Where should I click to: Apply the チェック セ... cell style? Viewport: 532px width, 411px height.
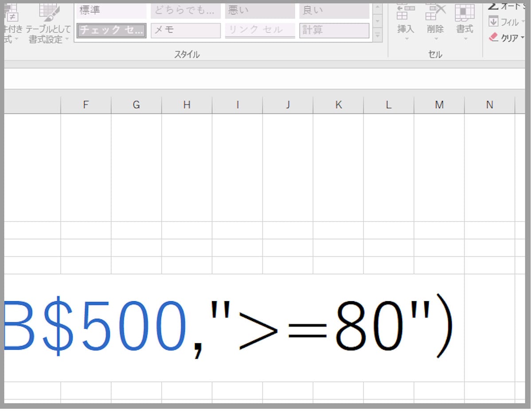pyautogui.click(x=111, y=31)
